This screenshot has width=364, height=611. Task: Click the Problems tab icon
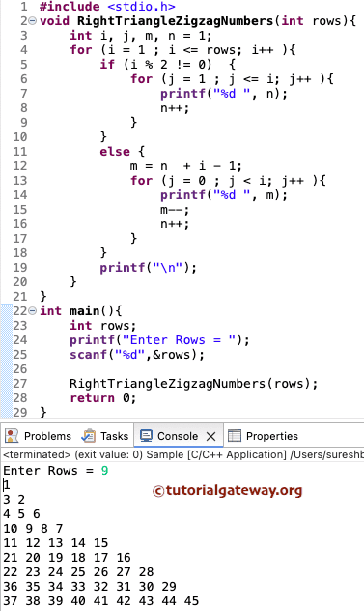point(12,436)
